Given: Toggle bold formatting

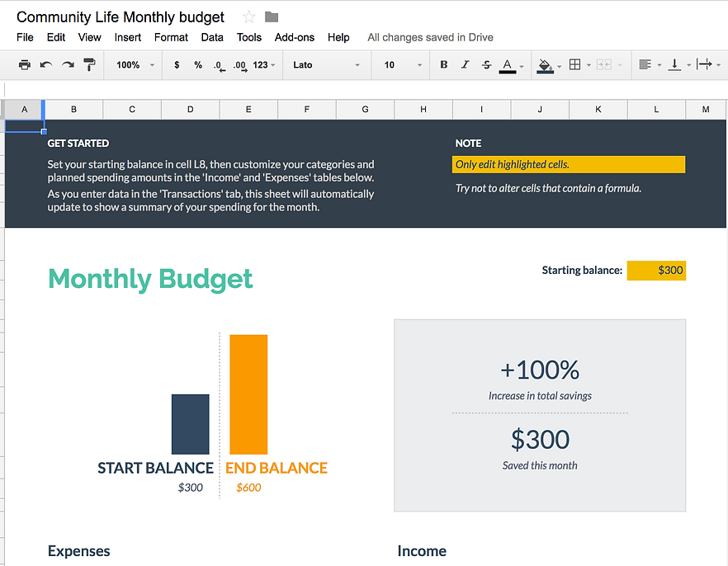Looking at the screenshot, I should (x=444, y=65).
